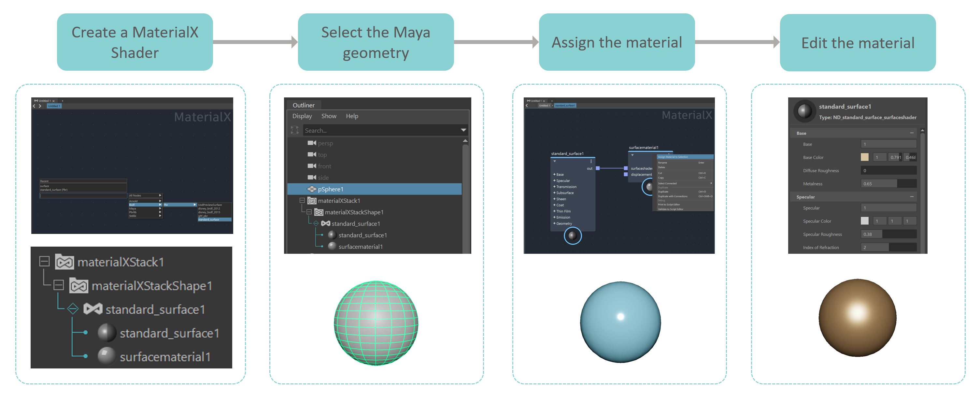Click the displacement input port on surfacematerial1
This screenshot has width=980, height=402.
tap(626, 175)
